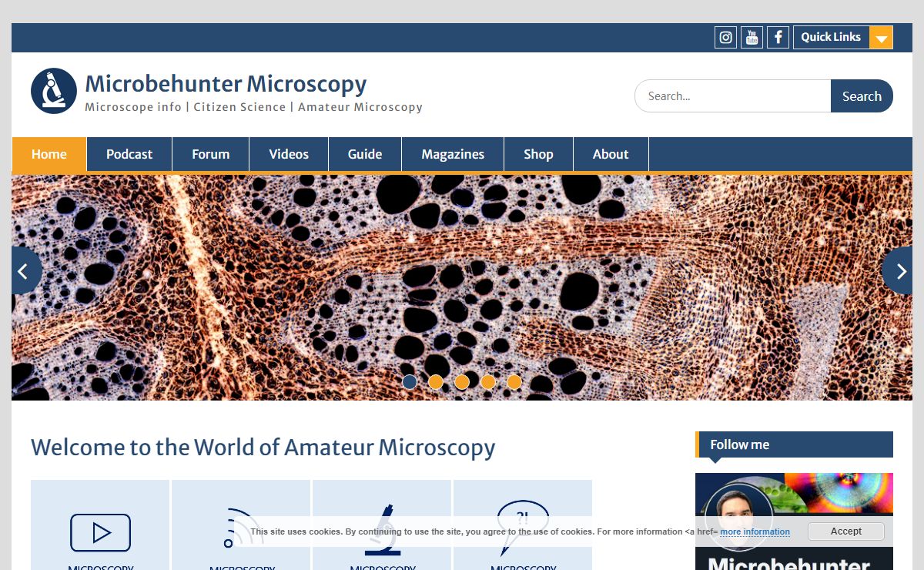Viewport: 924px width, 570px height.
Task: Select the second slider dot
Action: (x=436, y=382)
